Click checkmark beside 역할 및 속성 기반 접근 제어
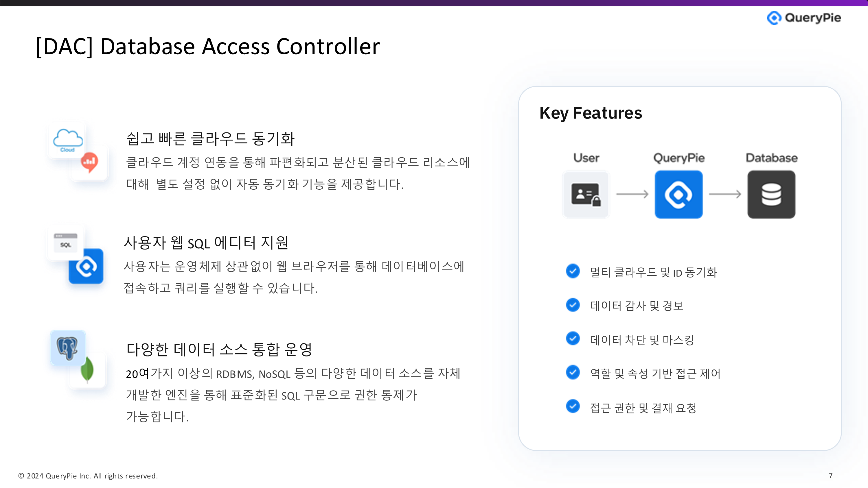 pos(573,372)
